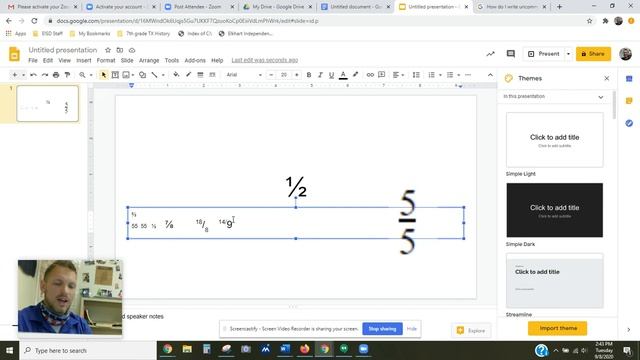Select the Paint format tool
The width and height of the screenshot is (640, 360).
[x=67, y=75]
